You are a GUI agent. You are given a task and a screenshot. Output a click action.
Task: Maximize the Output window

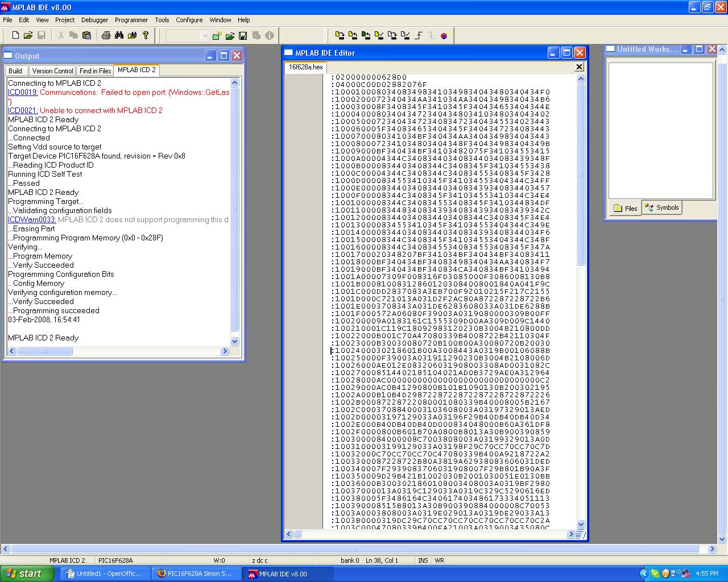tap(224, 55)
